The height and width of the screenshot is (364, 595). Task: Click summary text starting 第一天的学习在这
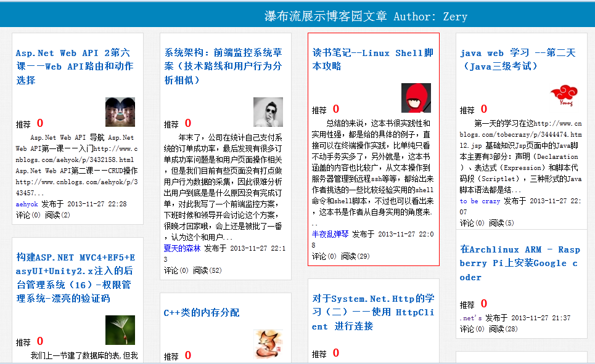(x=520, y=156)
